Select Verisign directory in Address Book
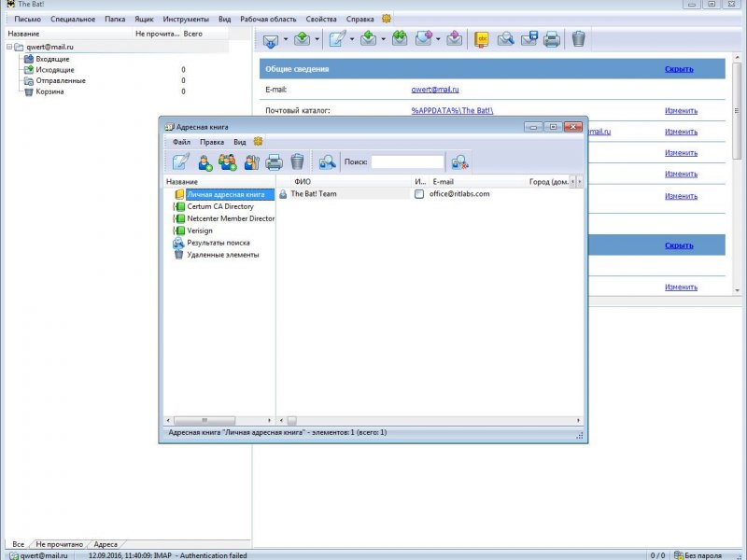This screenshot has width=747, height=560. [x=200, y=231]
